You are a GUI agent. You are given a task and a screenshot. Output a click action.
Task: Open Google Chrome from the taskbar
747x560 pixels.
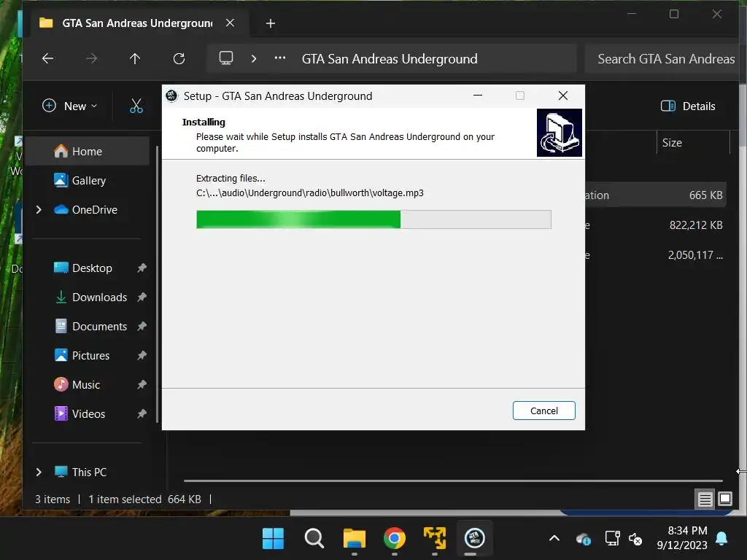pos(395,539)
